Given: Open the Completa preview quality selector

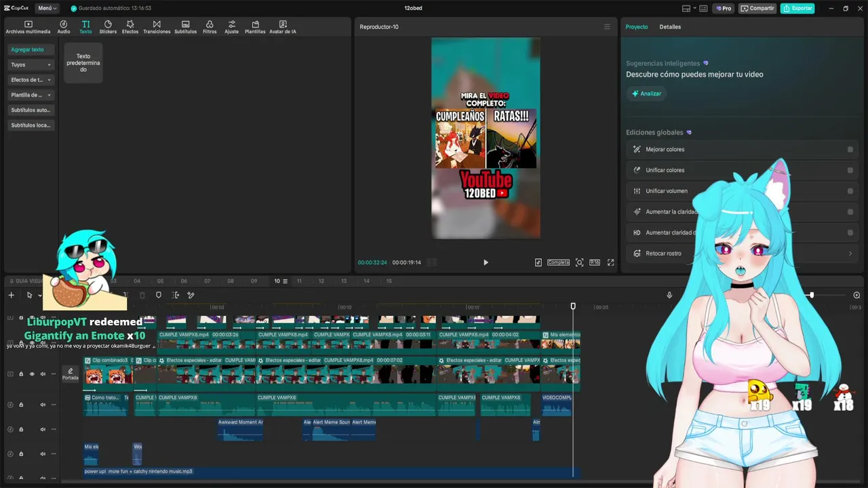Looking at the screenshot, I should tap(559, 262).
